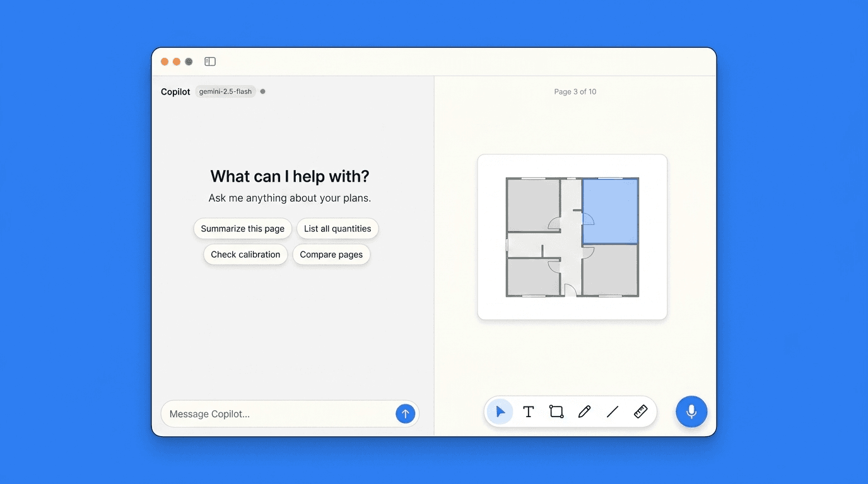This screenshot has width=868, height=484.
Task: Click the Summarize this page suggestion
Action: coord(243,229)
